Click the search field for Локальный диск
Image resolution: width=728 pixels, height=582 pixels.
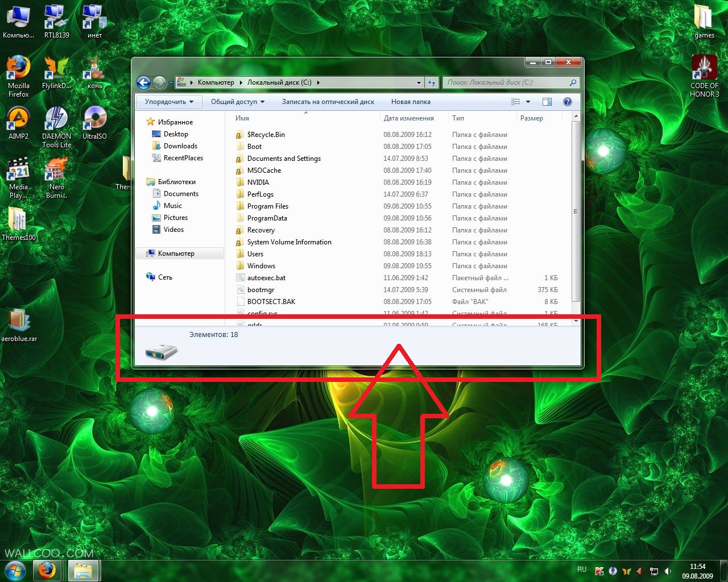click(505, 82)
